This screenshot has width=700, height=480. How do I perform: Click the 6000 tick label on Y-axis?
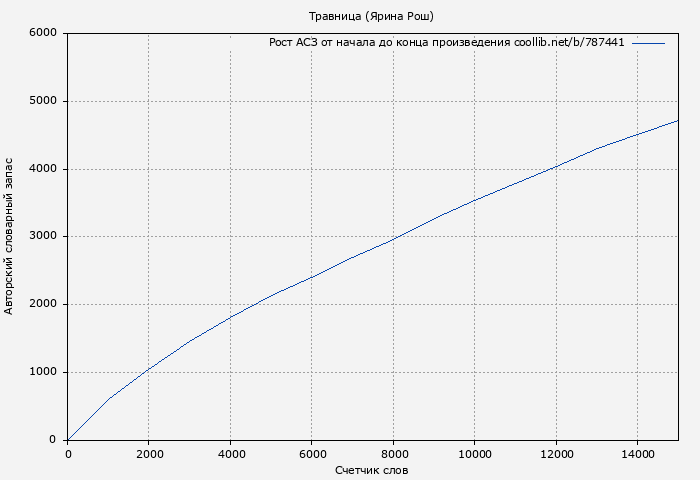pyautogui.click(x=43, y=33)
